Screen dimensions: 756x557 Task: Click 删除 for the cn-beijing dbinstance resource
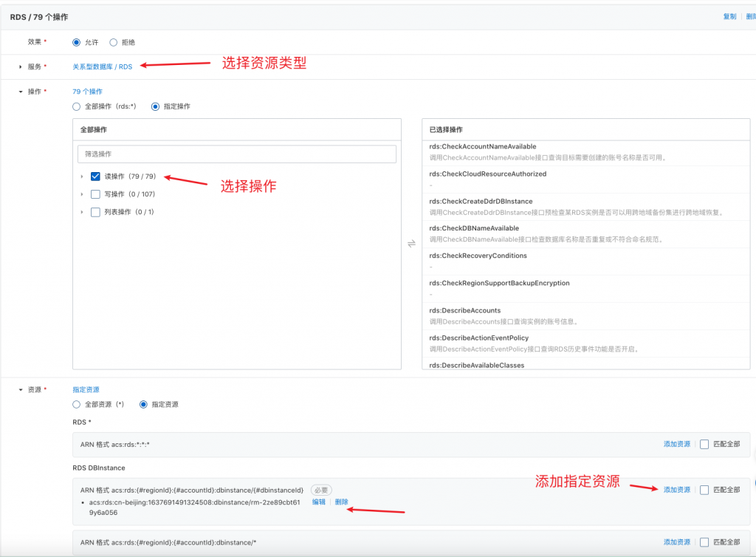pos(341,502)
